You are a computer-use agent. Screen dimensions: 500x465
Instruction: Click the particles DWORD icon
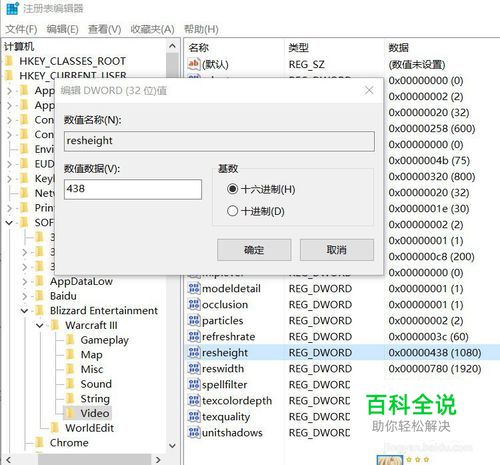pyautogui.click(x=194, y=320)
